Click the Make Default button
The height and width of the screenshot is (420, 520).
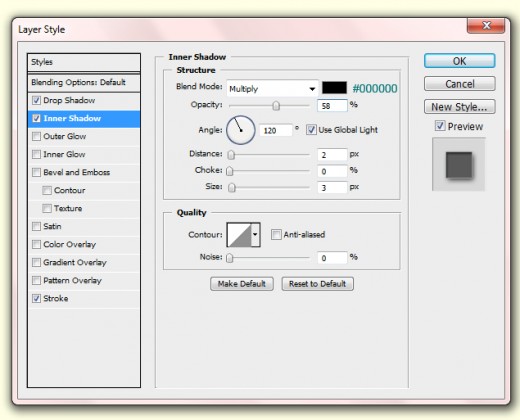[242, 284]
